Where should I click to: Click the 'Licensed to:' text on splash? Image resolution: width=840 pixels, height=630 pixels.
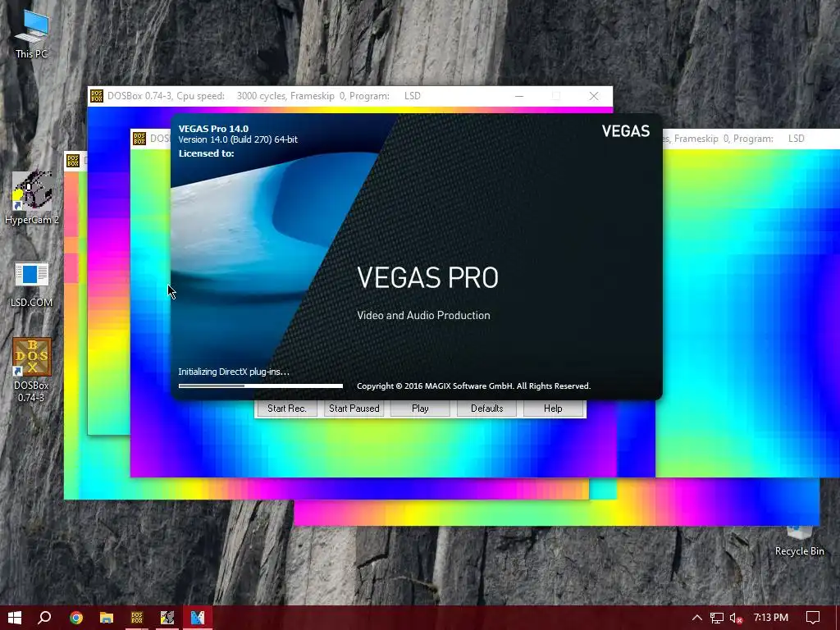coord(206,153)
